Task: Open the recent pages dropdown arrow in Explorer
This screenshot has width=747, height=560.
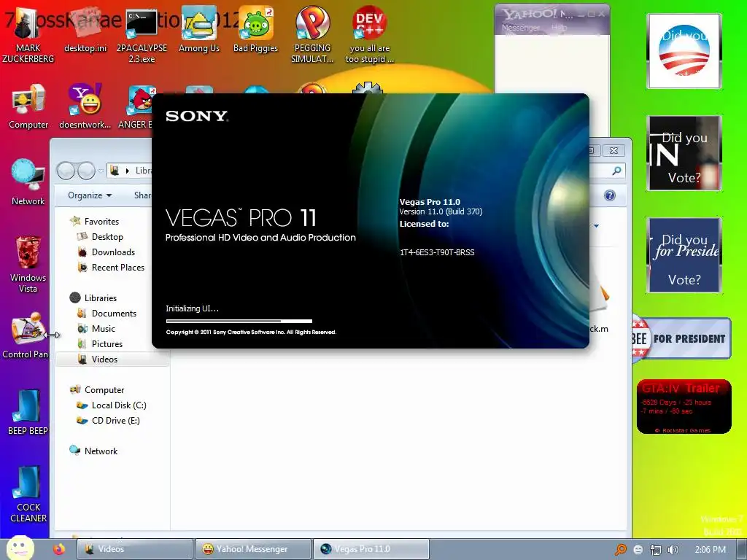Action: (101, 171)
